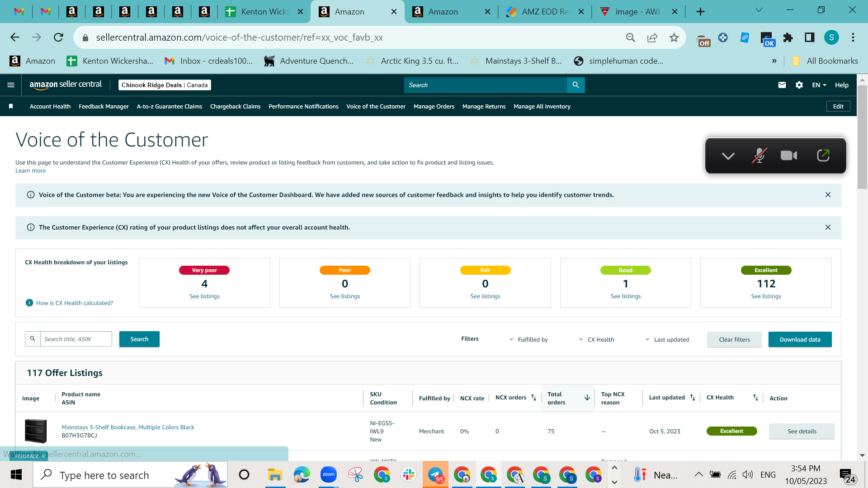Switch to the AMZ EOD Re browser tab
This screenshot has height=488, width=868.
(544, 12)
